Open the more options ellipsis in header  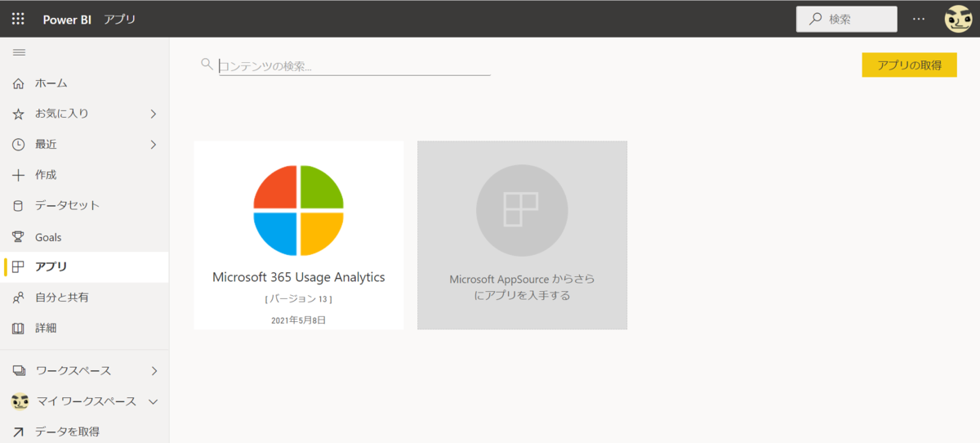[x=920, y=19]
